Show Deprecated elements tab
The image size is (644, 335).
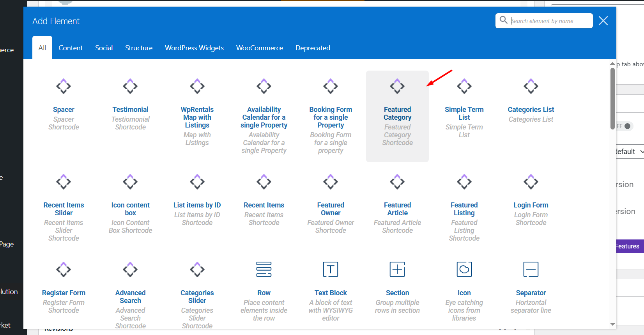click(x=313, y=48)
